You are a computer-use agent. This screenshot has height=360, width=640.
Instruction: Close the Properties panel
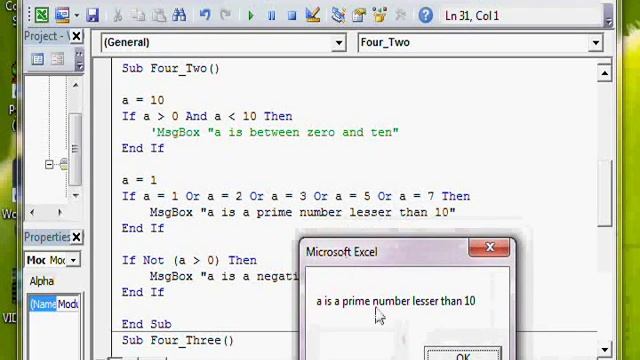click(x=76, y=237)
